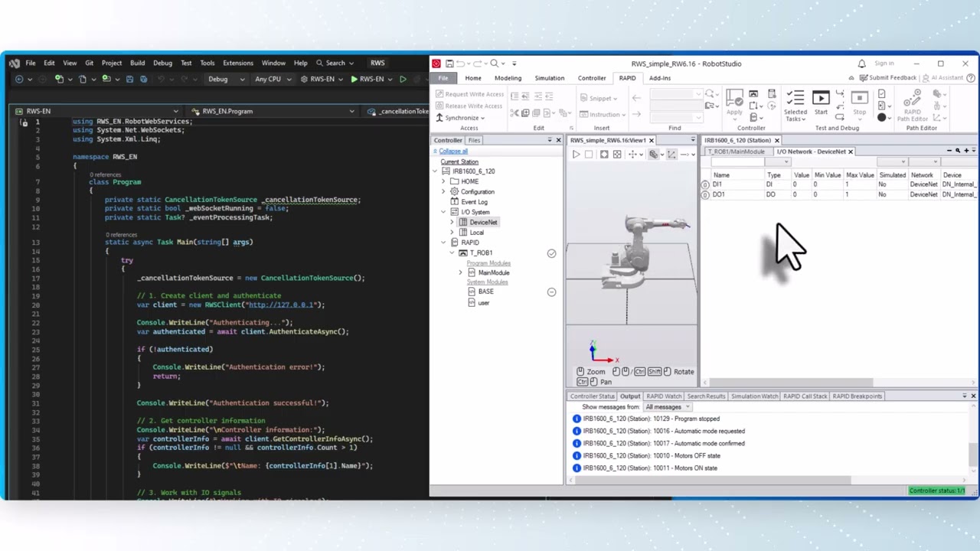This screenshot has width=980, height=551.
Task: Switch to the Simulation ribbon tab
Action: tap(549, 78)
